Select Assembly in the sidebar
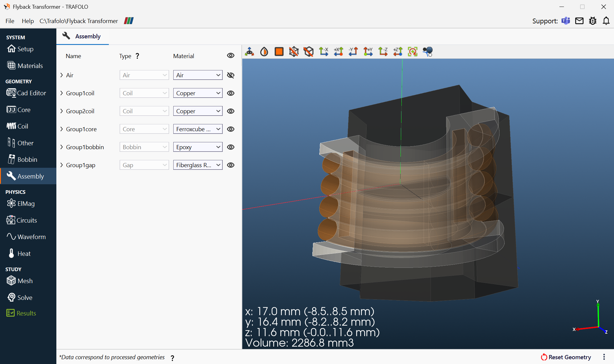This screenshot has height=364, width=614. [28, 176]
